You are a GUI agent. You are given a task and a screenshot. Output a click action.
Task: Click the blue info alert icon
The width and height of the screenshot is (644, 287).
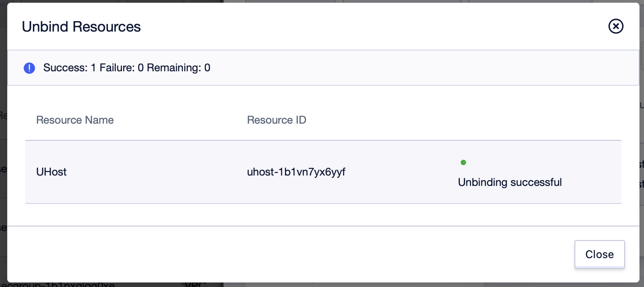(x=29, y=68)
